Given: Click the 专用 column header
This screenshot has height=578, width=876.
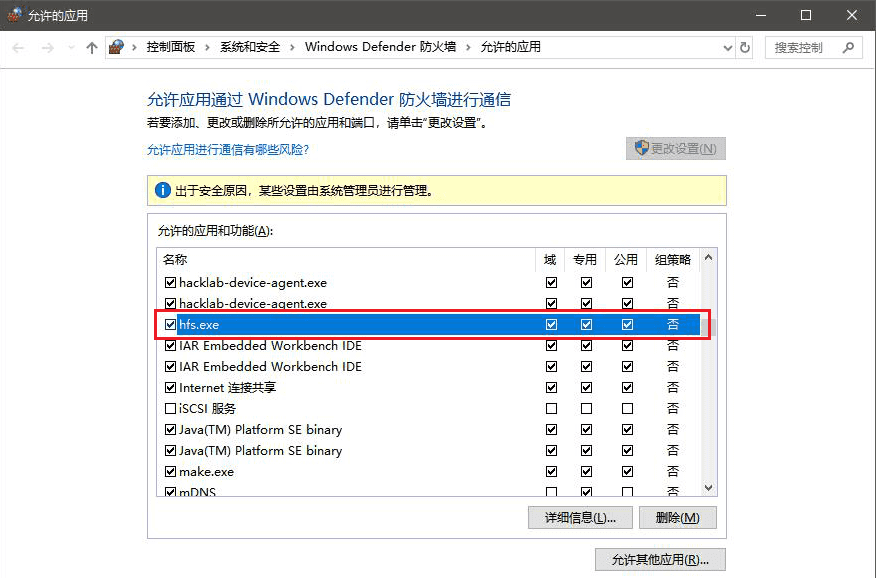Looking at the screenshot, I should pos(585,260).
